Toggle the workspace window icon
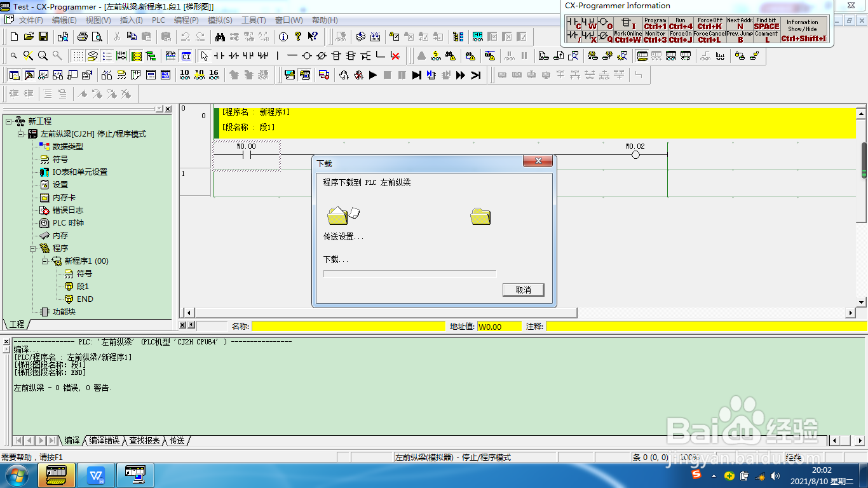Viewport: 868px width, 488px height. (14, 75)
